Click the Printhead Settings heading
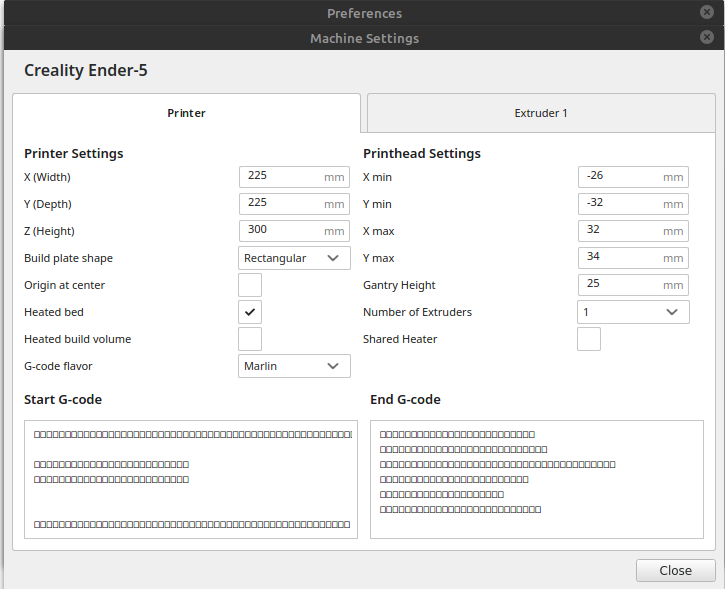The height and width of the screenshot is (589, 725). [x=422, y=153]
